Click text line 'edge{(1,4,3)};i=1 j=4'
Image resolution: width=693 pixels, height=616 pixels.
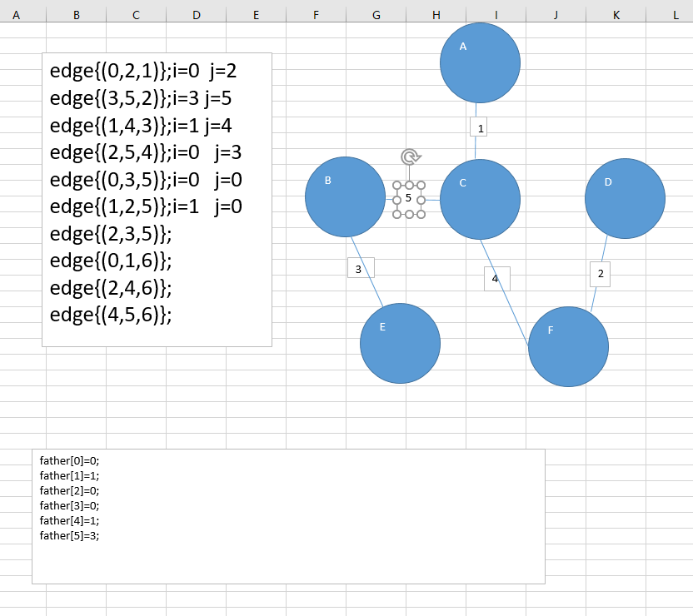tap(141, 126)
